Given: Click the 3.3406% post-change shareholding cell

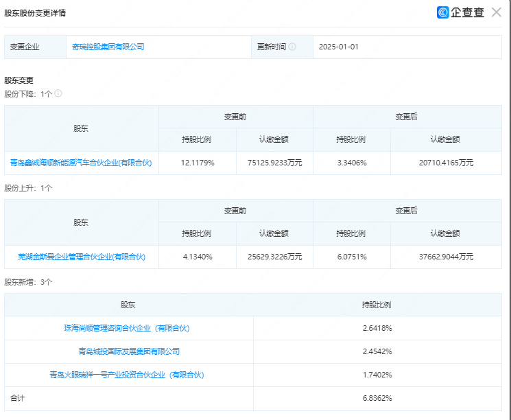Looking at the screenshot, I should click(x=351, y=163).
